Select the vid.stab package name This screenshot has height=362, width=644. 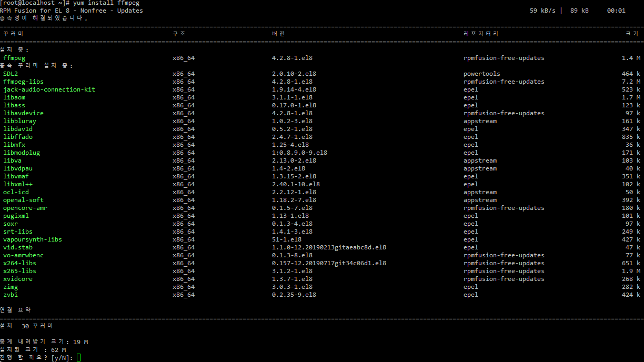click(18, 247)
